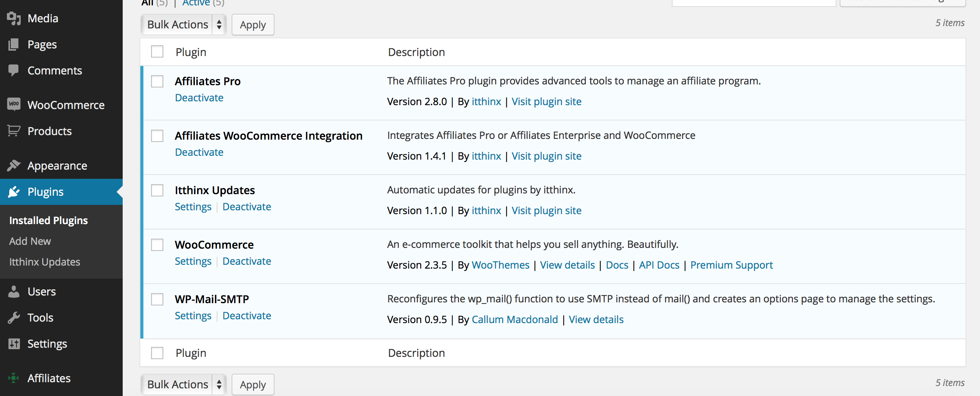Open the Settings sidebar menu
This screenshot has height=396, width=980.
pyautogui.click(x=61, y=344)
